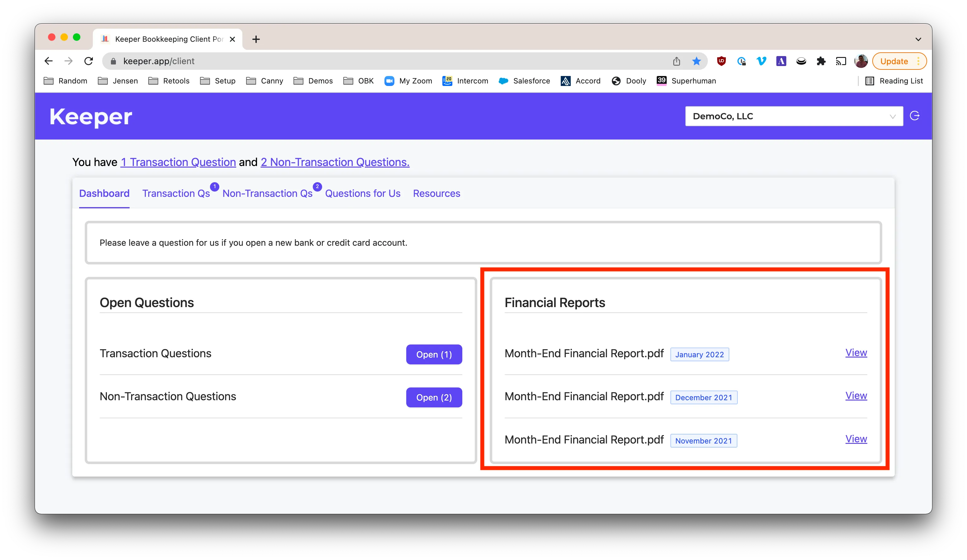Open the Extensions puzzle piece menu

821,61
